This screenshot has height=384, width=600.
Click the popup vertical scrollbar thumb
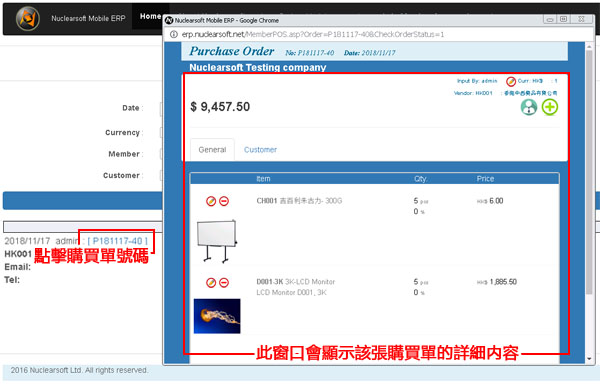click(x=589, y=172)
